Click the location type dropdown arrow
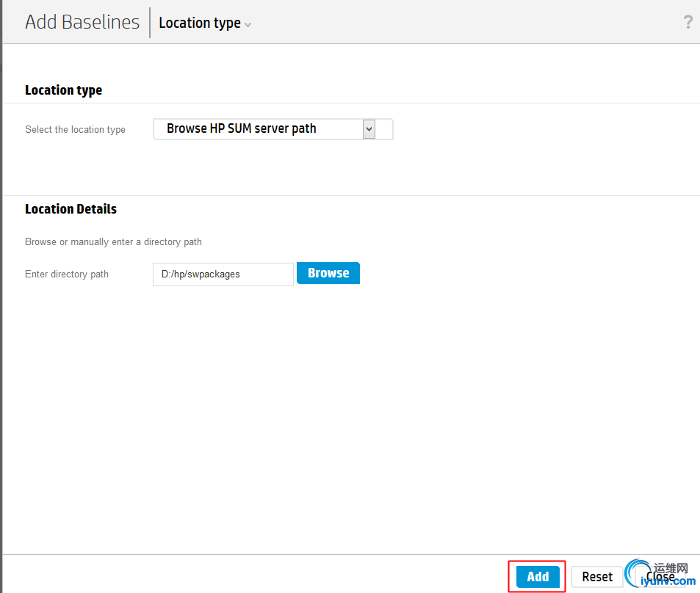Screen dimensions: 700x593 point(369,129)
